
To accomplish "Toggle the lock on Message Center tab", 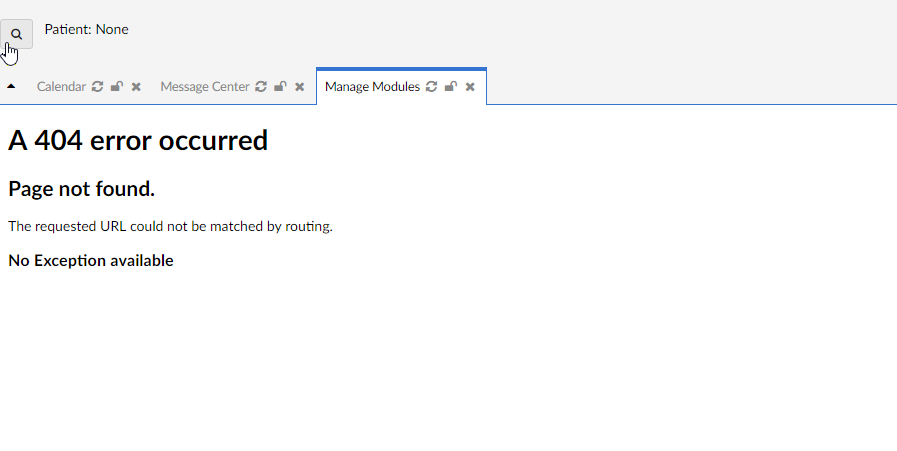I will click(x=280, y=86).
